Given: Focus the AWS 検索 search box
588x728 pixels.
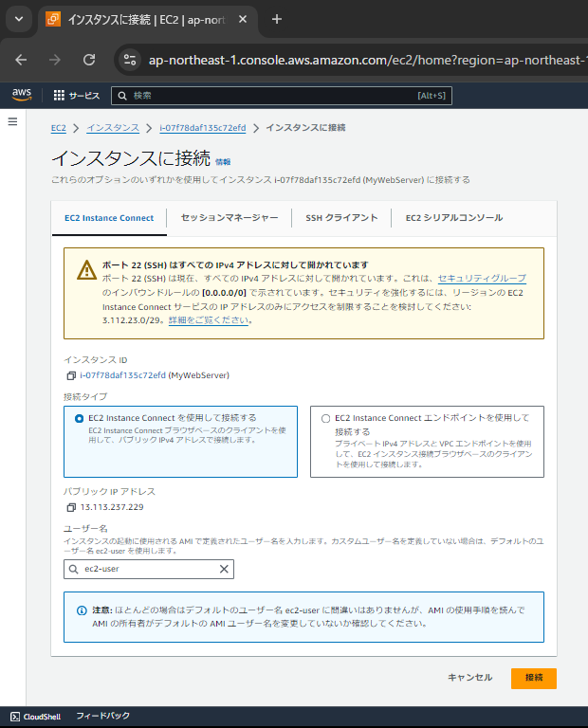Looking at the screenshot, I should point(282,96).
